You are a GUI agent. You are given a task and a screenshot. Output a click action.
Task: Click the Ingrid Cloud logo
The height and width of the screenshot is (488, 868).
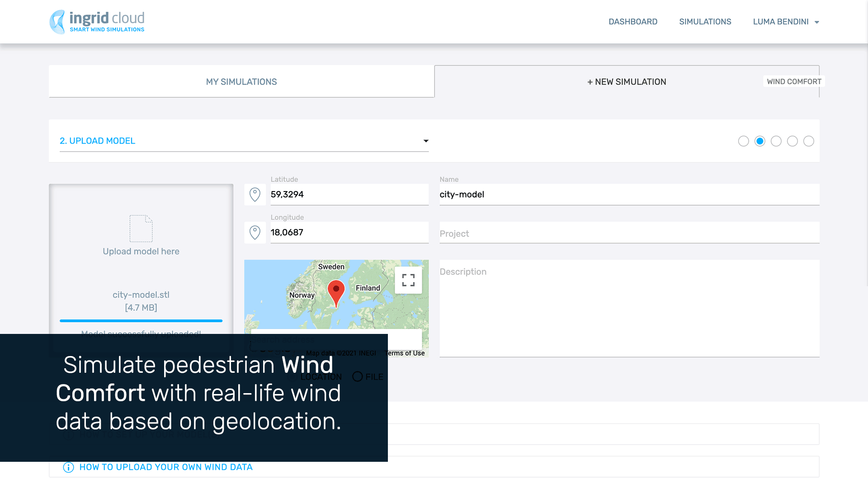point(97,22)
